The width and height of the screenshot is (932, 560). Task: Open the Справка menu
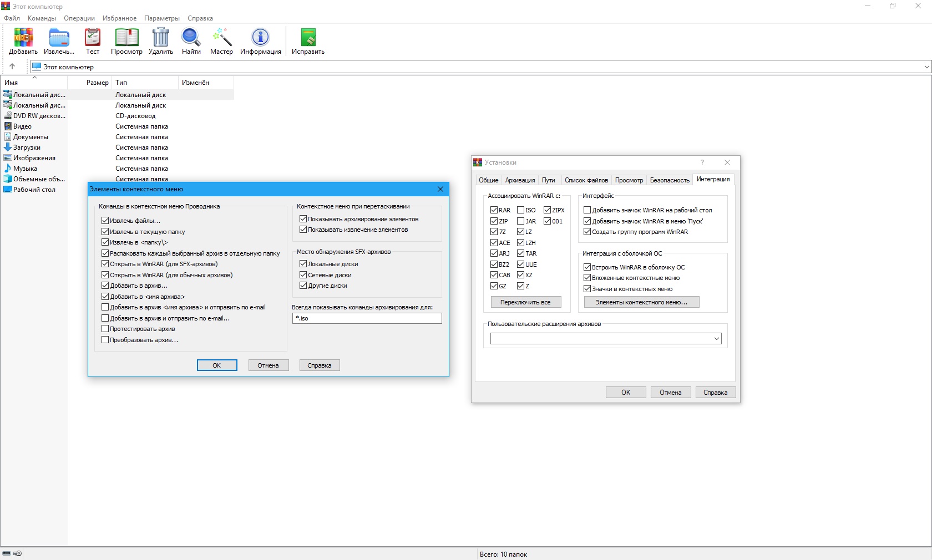[200, 18]
